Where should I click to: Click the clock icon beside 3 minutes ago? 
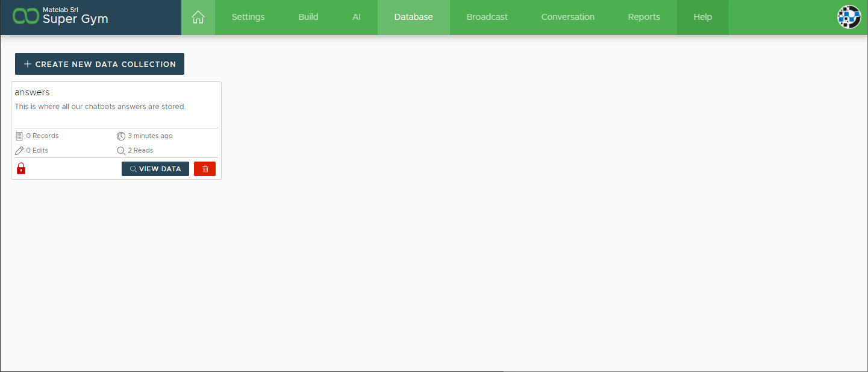coord(121,136)
